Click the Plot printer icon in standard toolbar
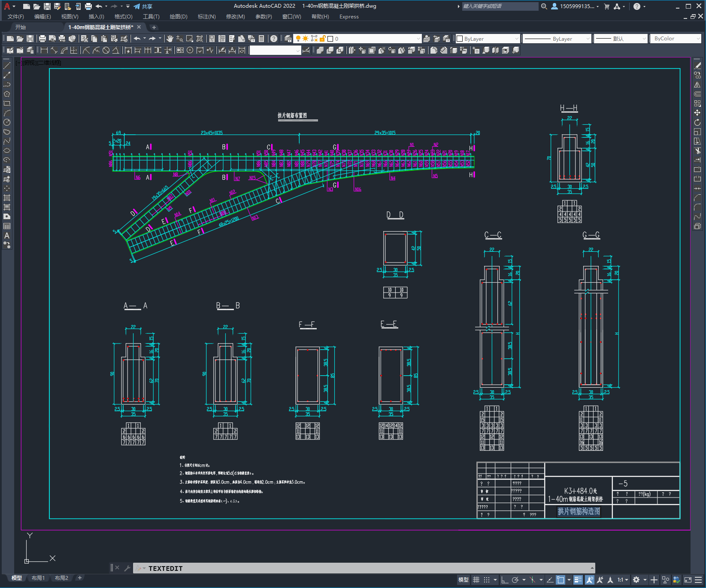 pos(42,39)
